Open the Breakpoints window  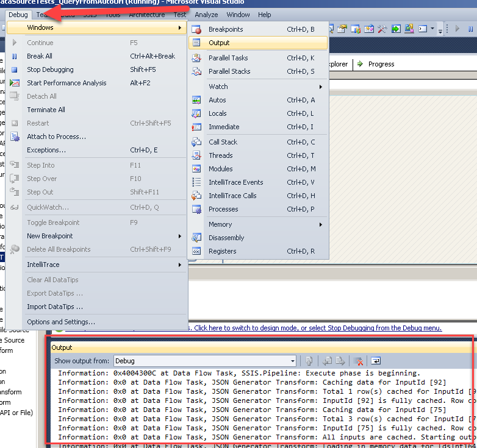click(258, 29)
